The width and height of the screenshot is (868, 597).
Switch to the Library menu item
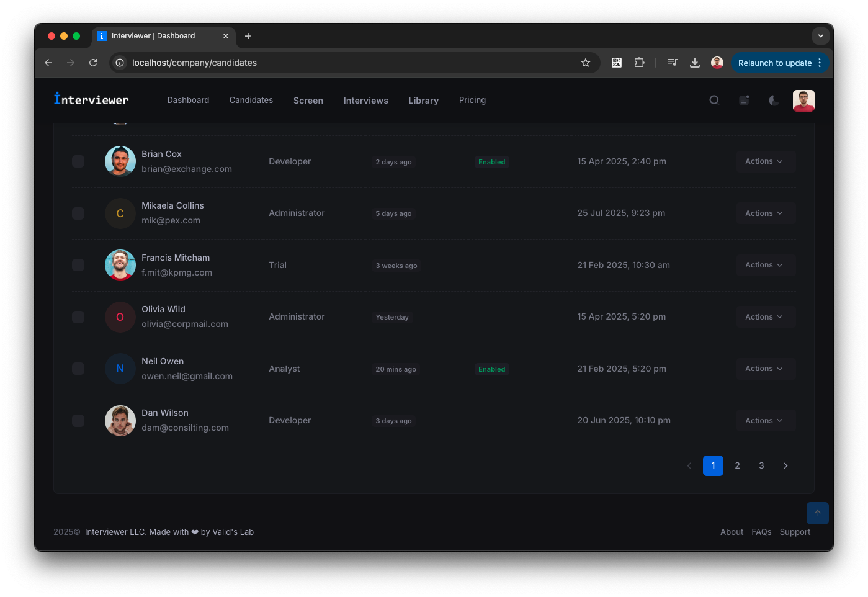click(423, 101)
